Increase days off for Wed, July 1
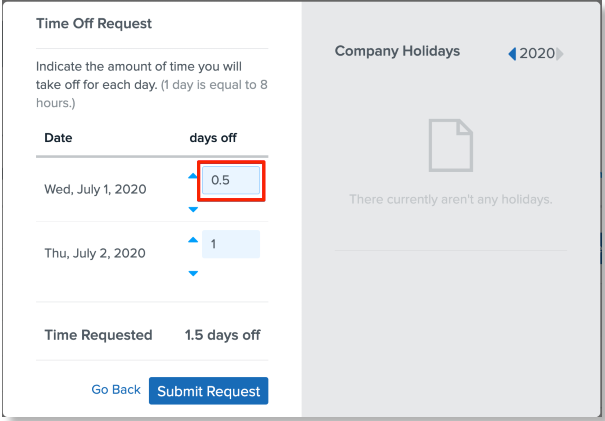This screenshot has height=421, width=605. point(193,176)
